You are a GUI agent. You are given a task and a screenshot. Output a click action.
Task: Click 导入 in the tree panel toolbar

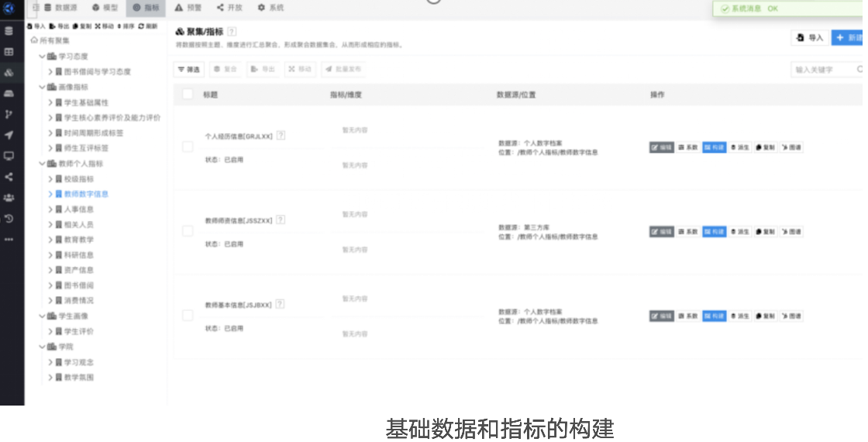click(36, 26)
